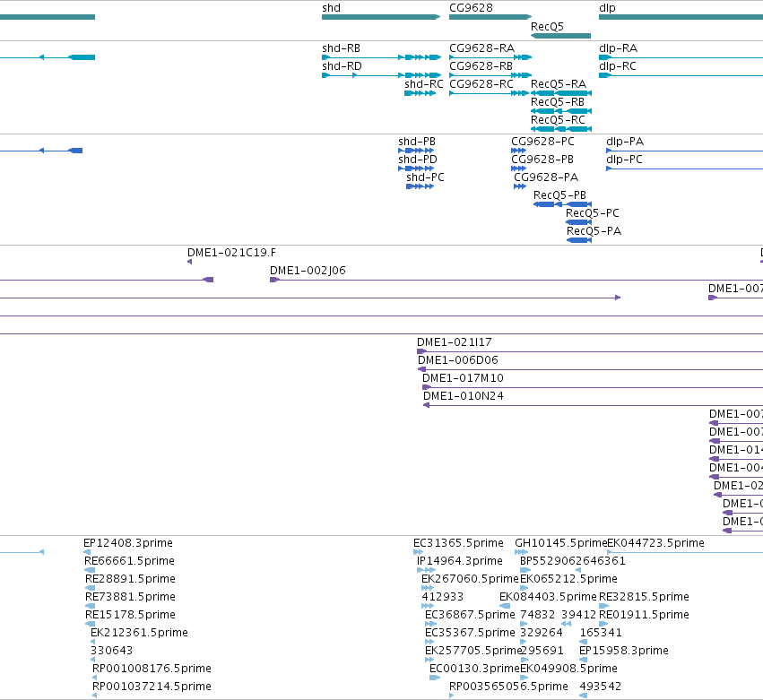The width and height of the screenshot is (763, 700).
Task: Click the EK044723.5prime EST
Action: pyautogui.click(x=685, y=553)
